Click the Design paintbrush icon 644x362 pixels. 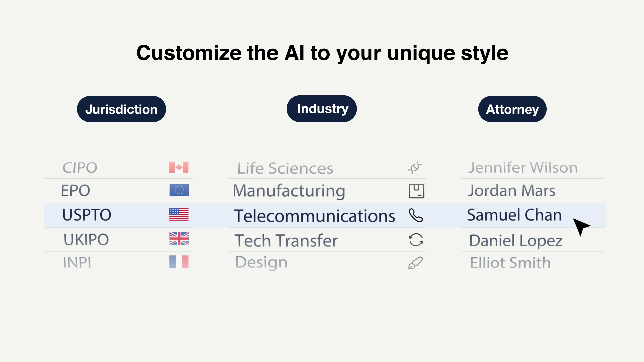[x=415, y=263]
